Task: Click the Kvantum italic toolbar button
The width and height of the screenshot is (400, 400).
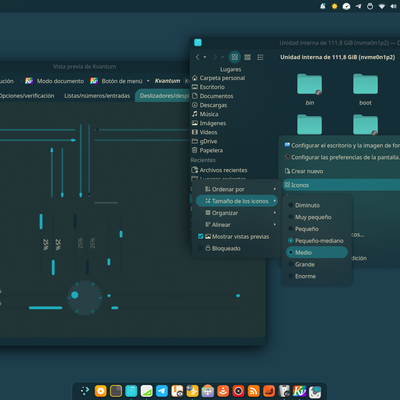Action: 167,81
